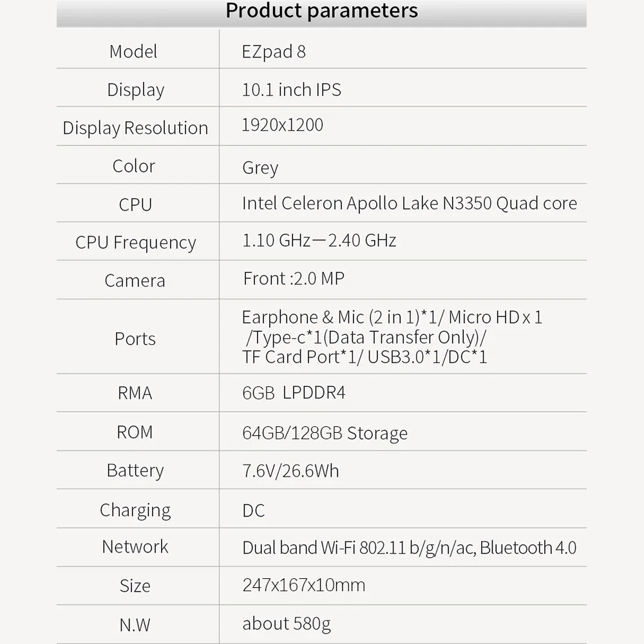Click the Charging row label
The width and height of the screenshot is (644, 644).
click(135, 511)
